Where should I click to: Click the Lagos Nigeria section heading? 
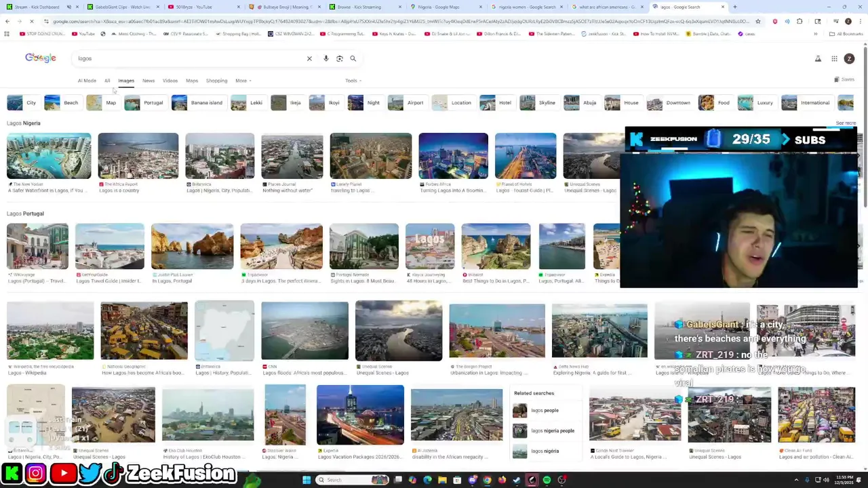[x=24, y=123]
